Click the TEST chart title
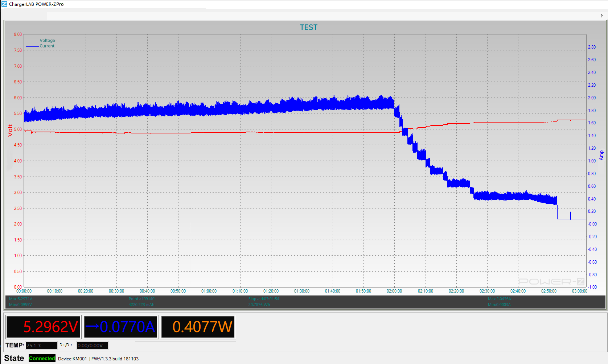This screenshot has height=364, width=608. (x=309, y=28)
